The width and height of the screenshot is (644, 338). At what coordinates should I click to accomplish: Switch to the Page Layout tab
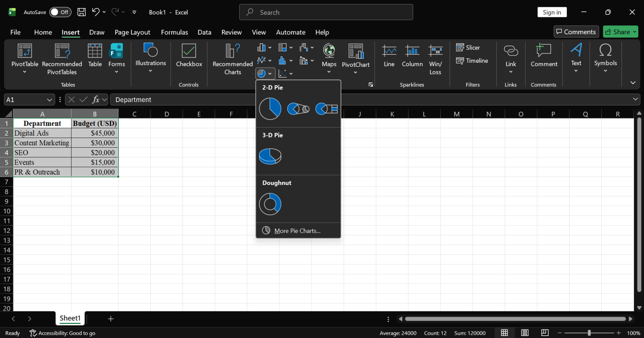pyautogui.click(x=132, y=32)
